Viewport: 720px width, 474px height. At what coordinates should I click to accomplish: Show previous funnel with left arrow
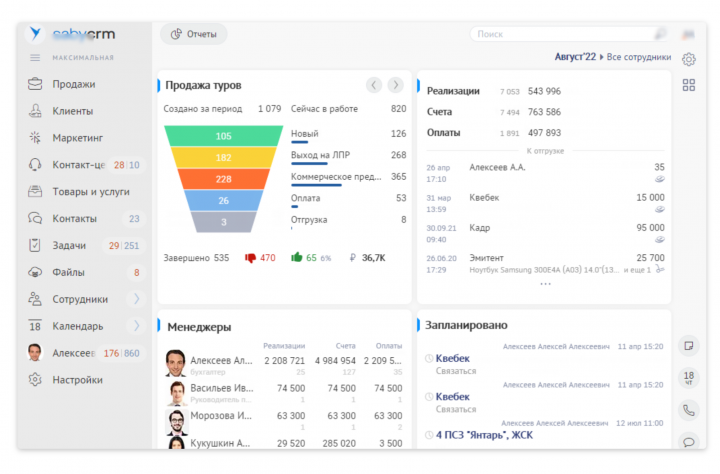point(374,85)
